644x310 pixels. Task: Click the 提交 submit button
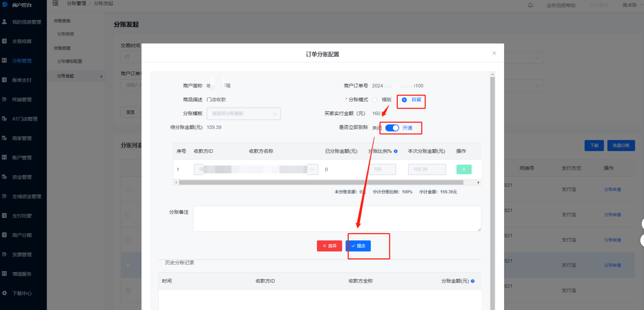pyautogui.click(x=358, y=246)
